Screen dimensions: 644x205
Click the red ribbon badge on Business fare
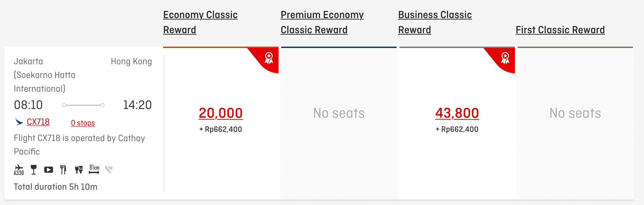click(505, 58)
